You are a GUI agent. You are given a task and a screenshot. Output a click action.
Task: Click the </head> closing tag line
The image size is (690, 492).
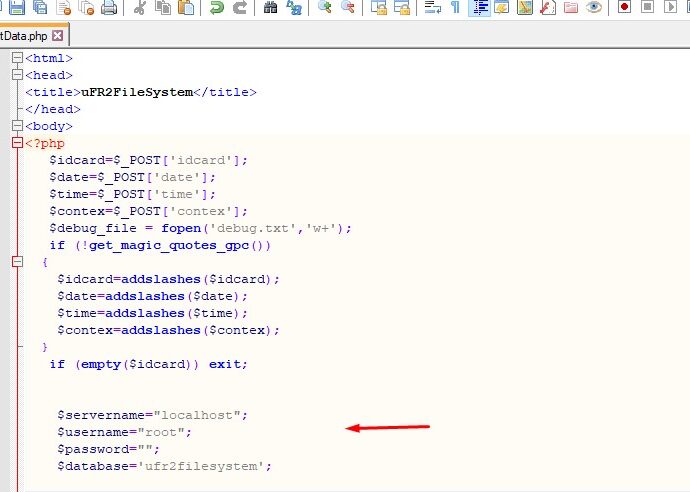click(x=53, y=109)
